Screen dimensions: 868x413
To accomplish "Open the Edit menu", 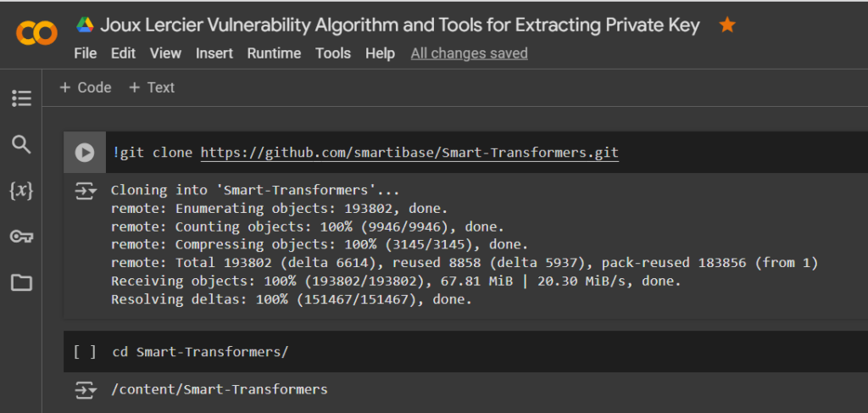I will point(123,53).
